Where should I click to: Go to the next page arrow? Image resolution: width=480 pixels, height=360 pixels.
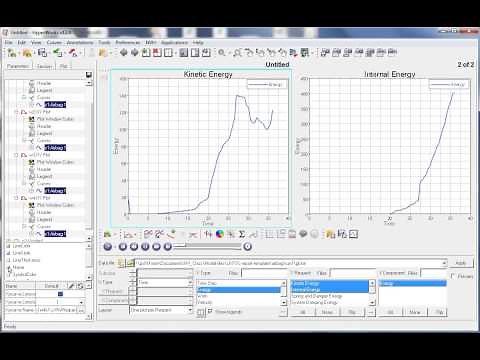point(135,52)
